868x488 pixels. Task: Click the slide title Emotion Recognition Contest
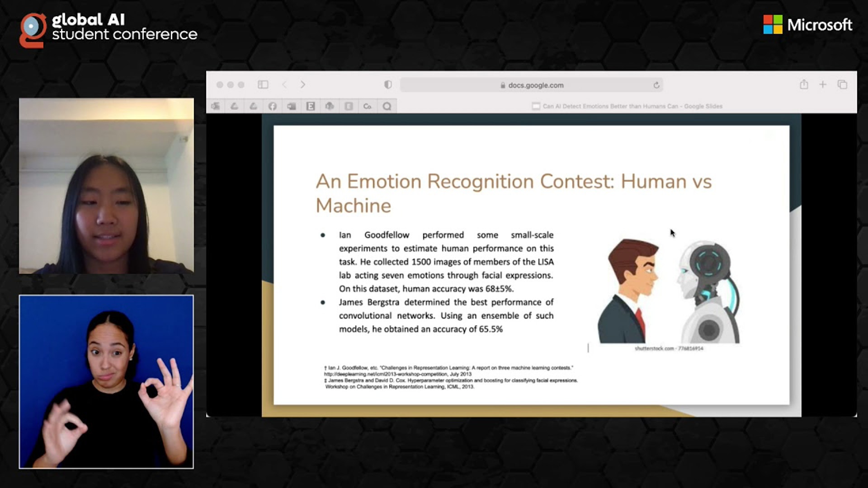pos(514,193)
